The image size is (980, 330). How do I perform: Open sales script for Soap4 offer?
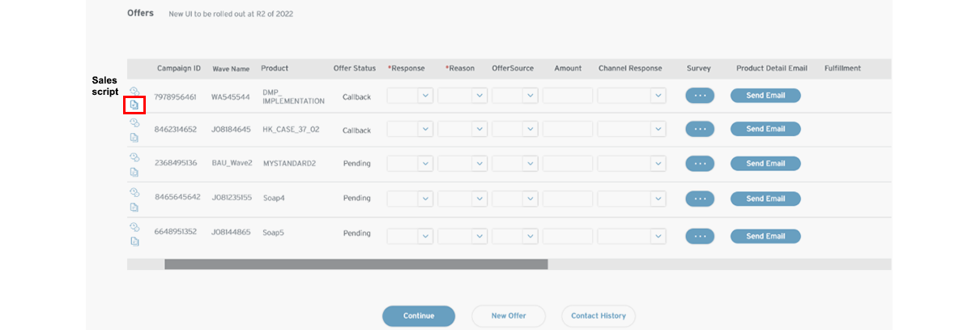134,207
